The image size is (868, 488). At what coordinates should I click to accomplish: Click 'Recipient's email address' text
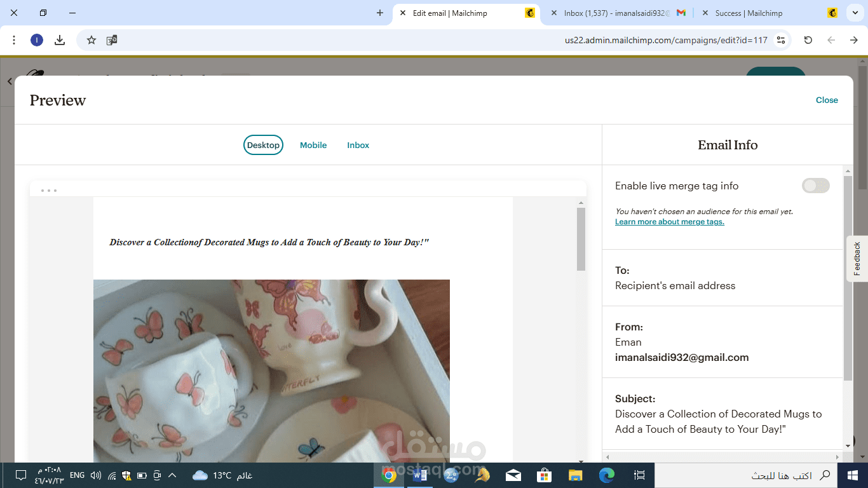coord(675,285)
